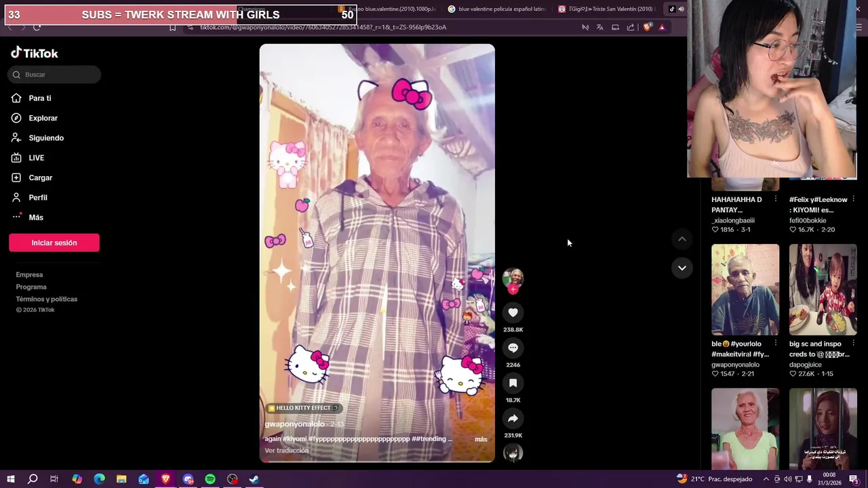This screenshot has height=488, width=868.
Task: Open the gwaponyonalolo username on video
Action: [x=294, y=424]
